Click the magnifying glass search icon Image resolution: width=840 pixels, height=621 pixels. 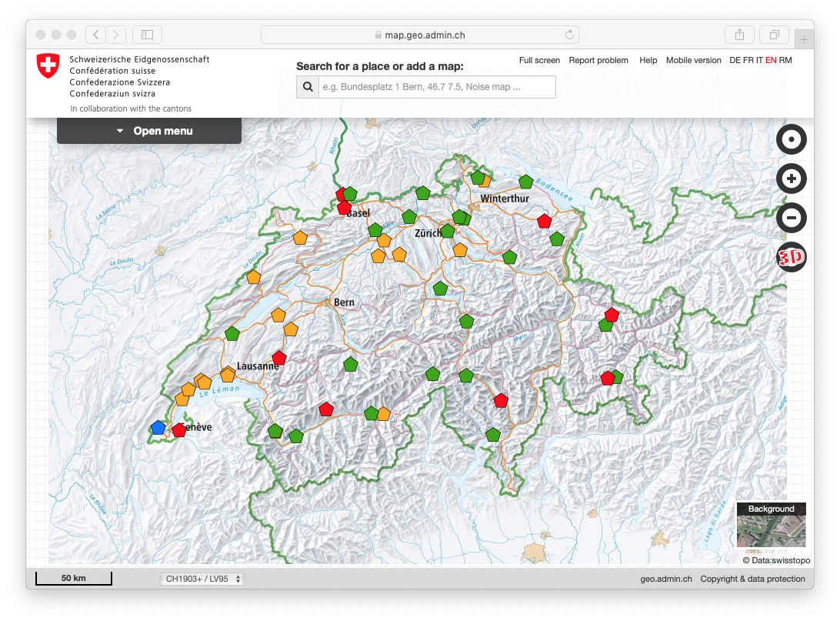(307, 86)
